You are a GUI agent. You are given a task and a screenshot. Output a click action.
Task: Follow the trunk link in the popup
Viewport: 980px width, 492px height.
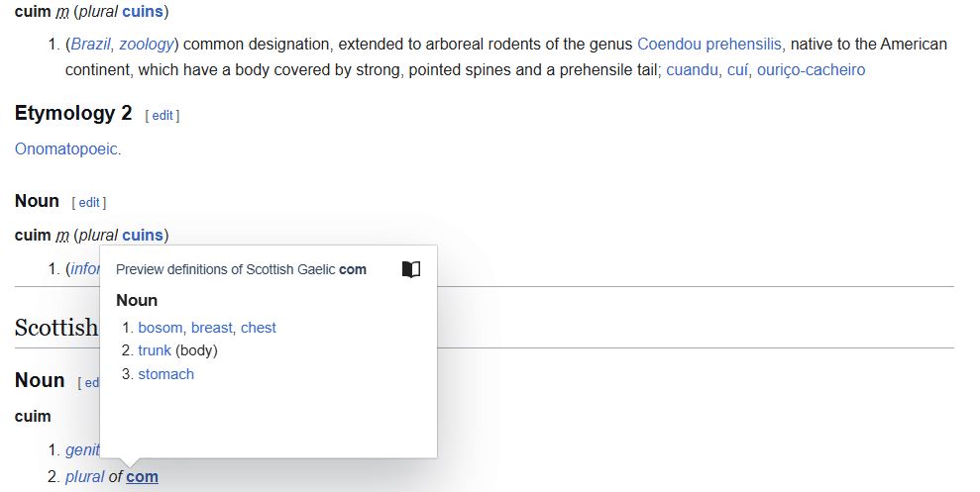click(x=155, y=350)
